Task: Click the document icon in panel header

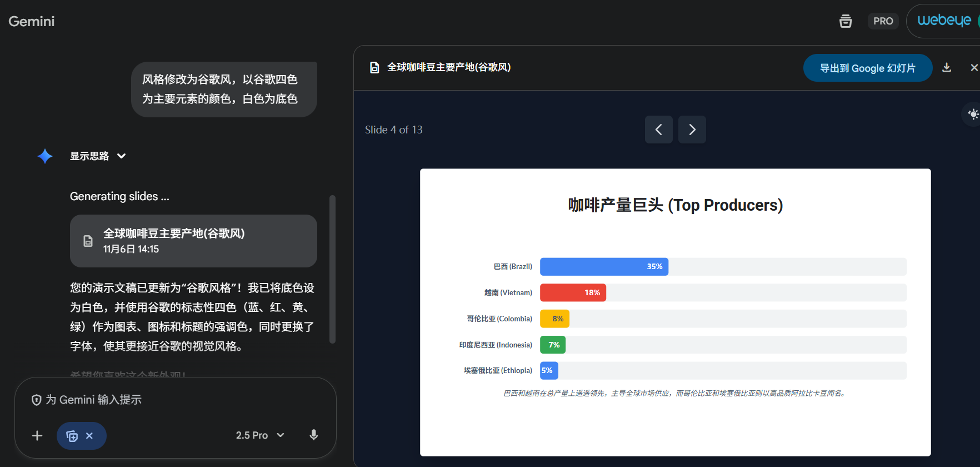Action: 374,68
